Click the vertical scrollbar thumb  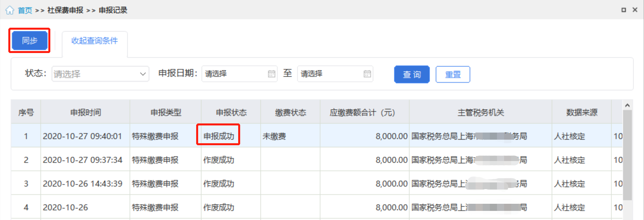(x=627, y=154)
